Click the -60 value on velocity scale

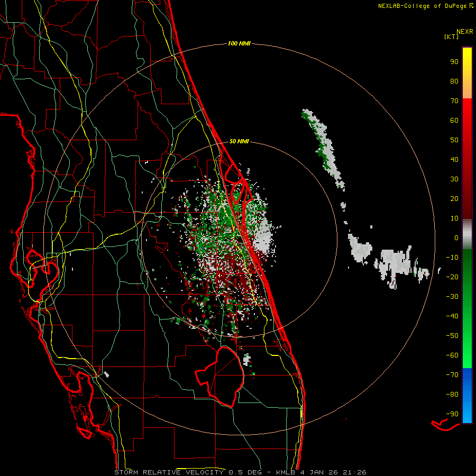[x=452, y=355]
